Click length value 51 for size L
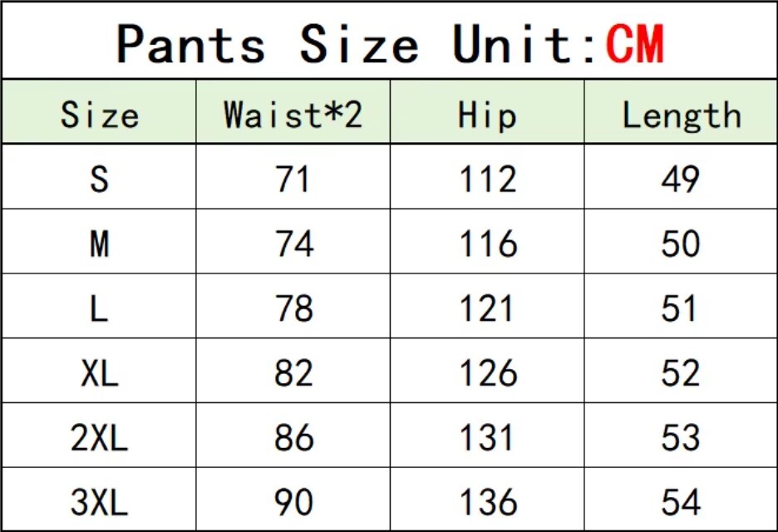 coord(680,308)
